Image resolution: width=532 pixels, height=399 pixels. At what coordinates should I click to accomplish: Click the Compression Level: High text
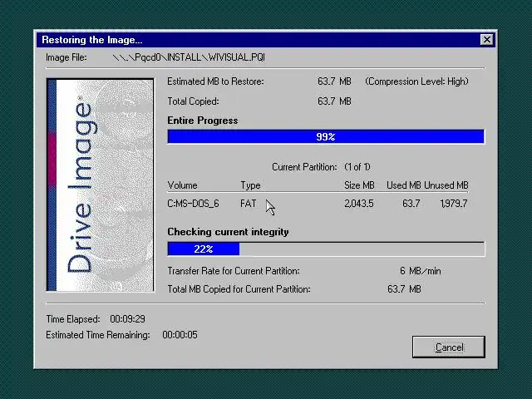[416, 81]
